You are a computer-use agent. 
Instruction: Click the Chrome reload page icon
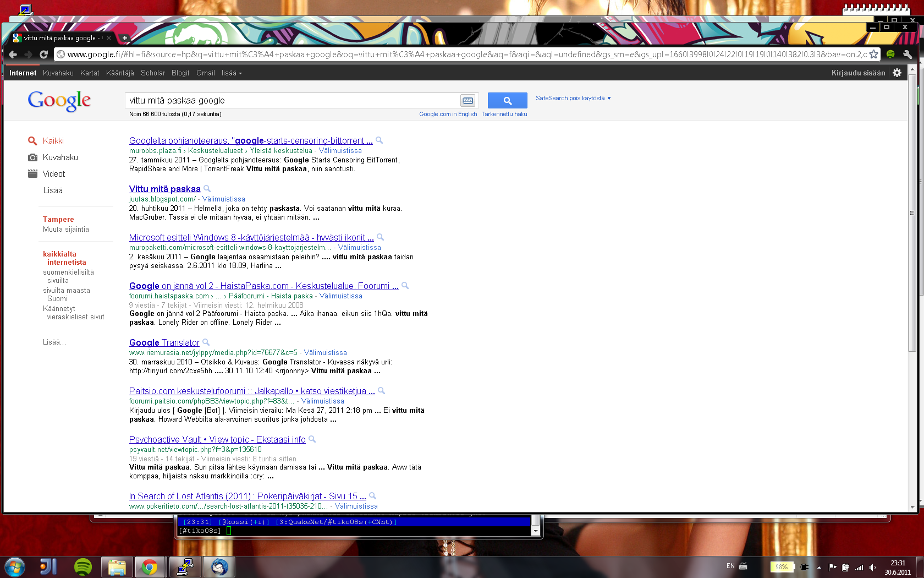point(43,54)
